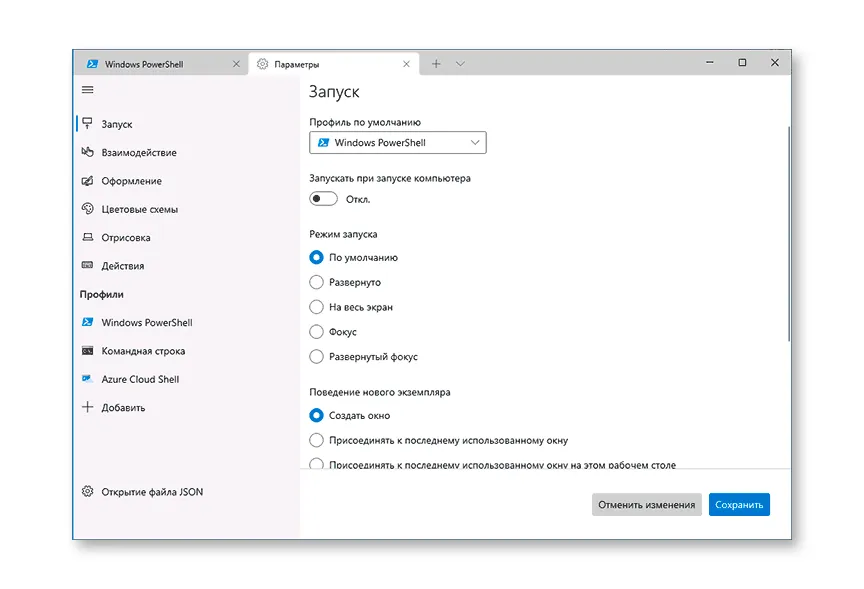Open Взаимодействие settings icon
864x589 pixels.
coord(88,153)
